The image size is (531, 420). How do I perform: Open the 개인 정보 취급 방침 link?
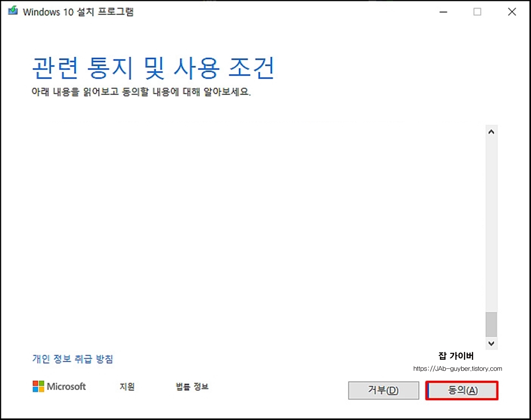[x=73, y=359]
